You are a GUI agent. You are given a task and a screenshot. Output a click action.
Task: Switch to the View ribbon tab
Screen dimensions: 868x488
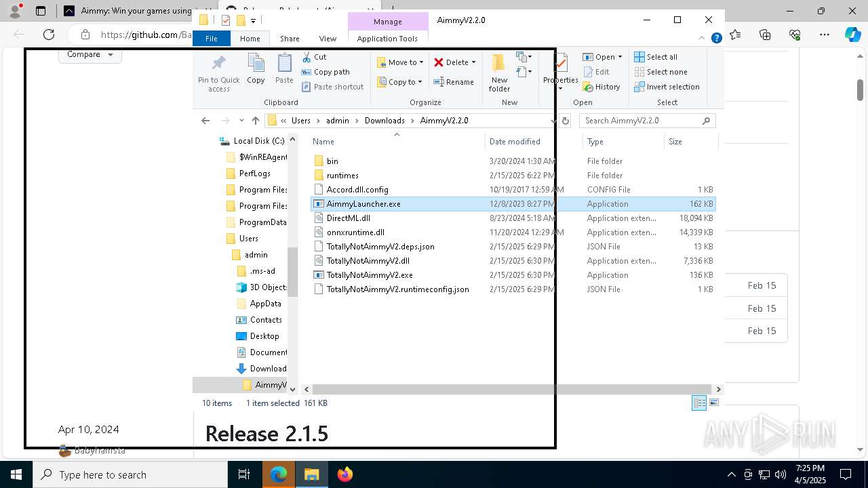(328, 39)
